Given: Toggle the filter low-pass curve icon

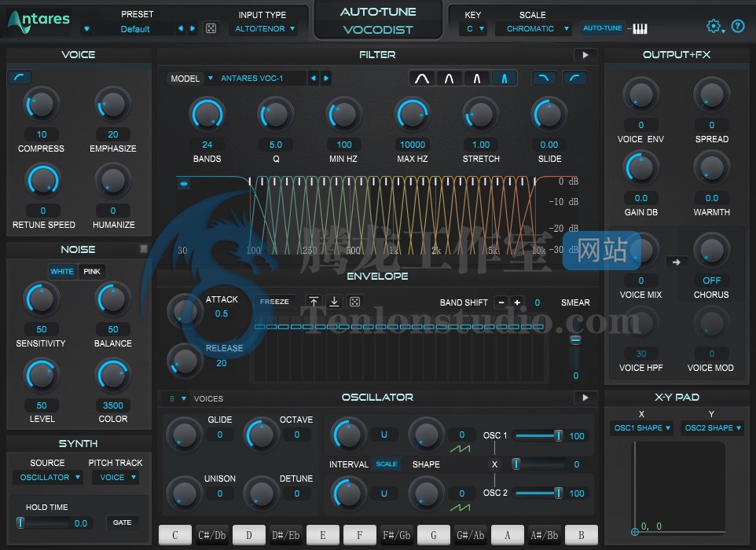Looking at the screenshot, I should (544, 78).
